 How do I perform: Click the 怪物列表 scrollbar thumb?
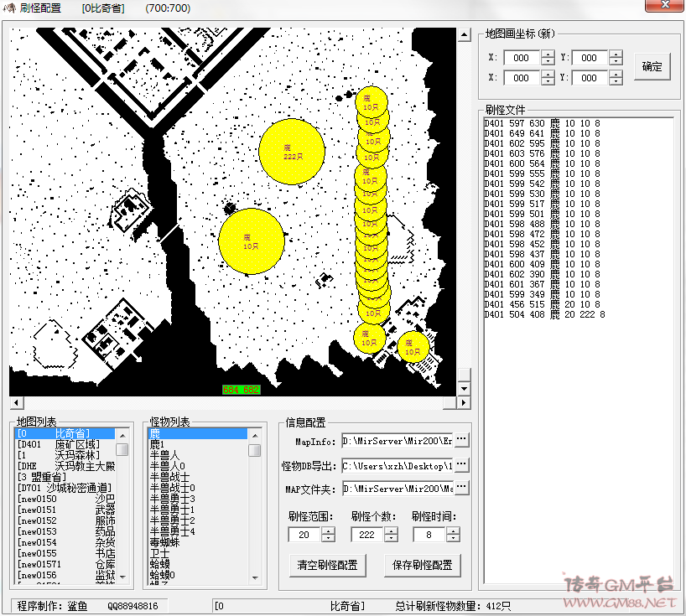pos(255,450)
